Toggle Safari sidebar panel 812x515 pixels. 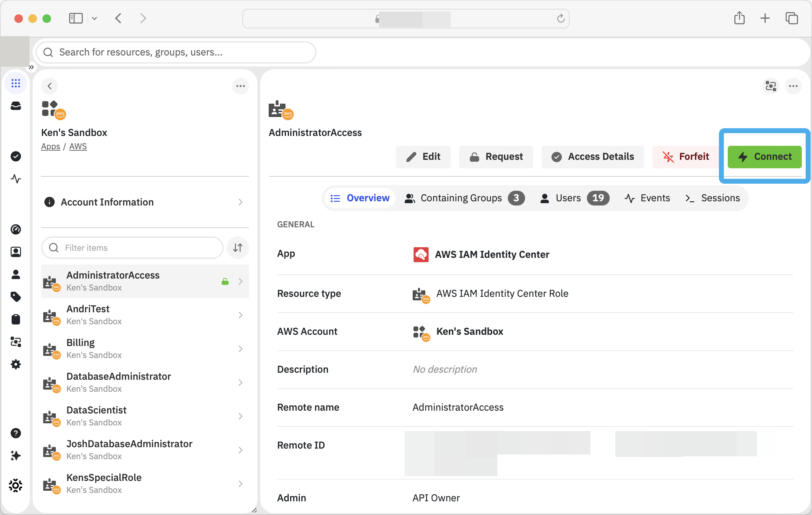coord(76,18)
